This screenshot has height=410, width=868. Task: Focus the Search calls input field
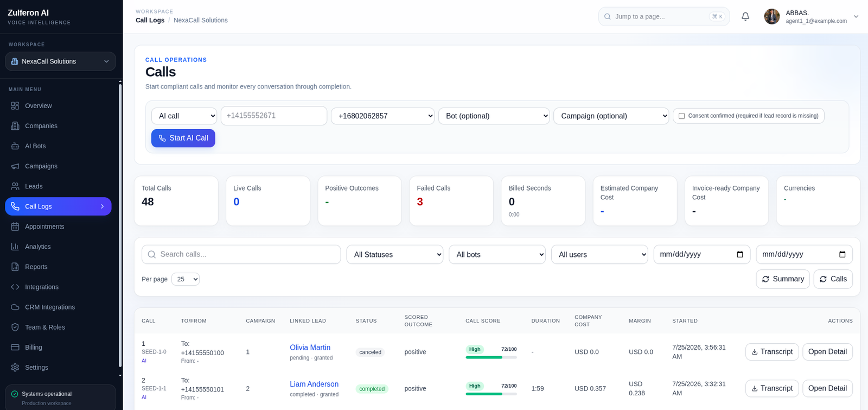pos(241,254)
